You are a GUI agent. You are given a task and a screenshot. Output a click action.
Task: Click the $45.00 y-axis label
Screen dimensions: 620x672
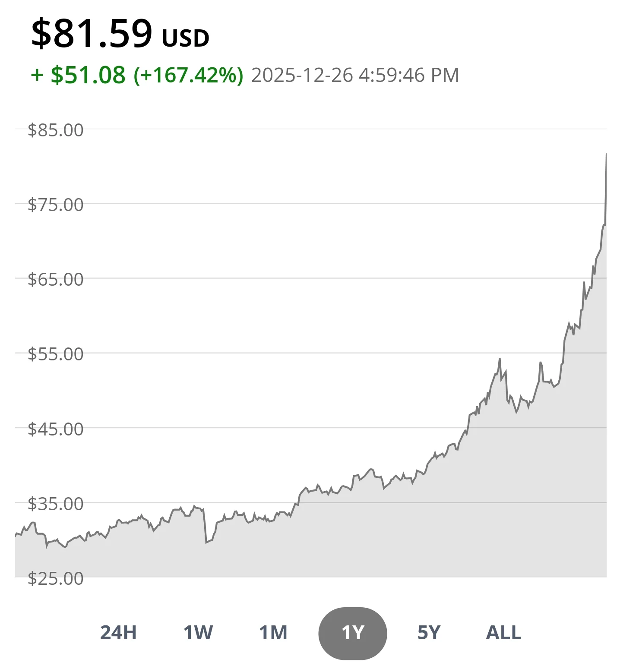point(55,429)
